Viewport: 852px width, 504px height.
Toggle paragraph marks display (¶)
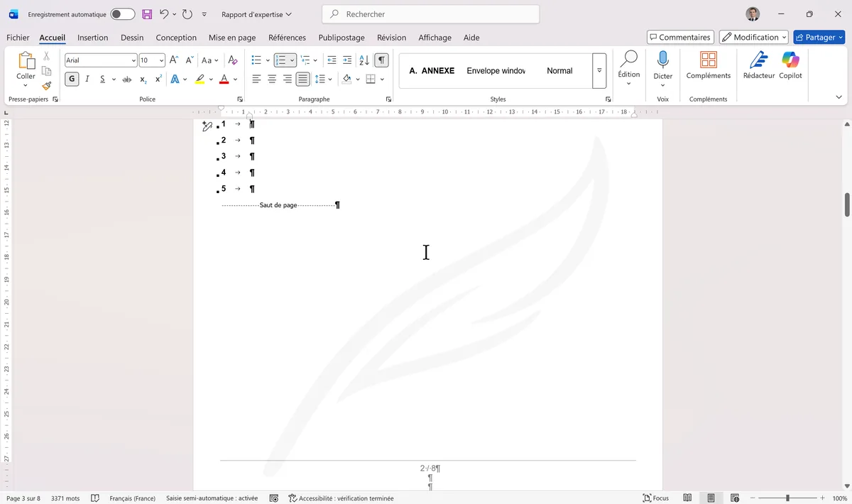click(382, 60)
